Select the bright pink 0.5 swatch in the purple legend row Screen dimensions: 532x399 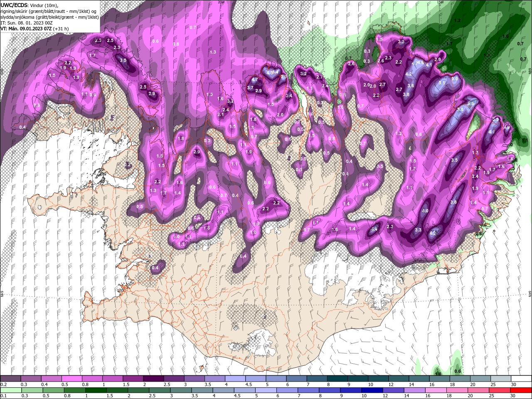pyautogui.click(x=71, y=379)
